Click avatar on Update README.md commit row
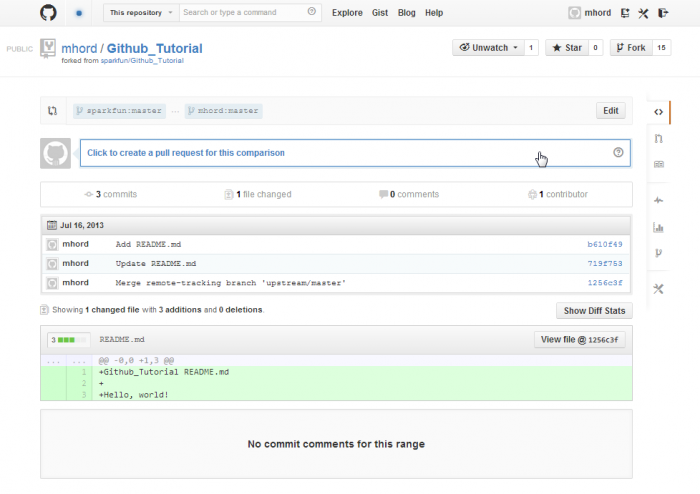This screenshot has width=700, height=494. tap(52, 264)
